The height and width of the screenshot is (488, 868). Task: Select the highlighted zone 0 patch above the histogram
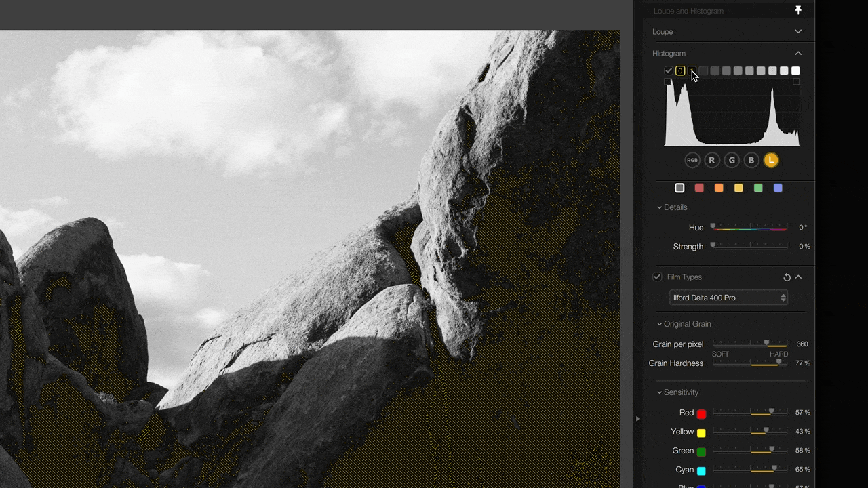[680, 70]
